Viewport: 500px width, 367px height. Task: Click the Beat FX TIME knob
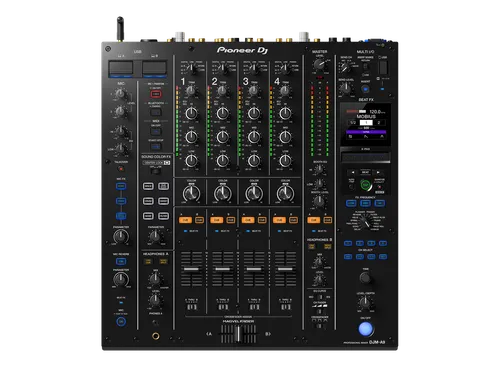(366, 277)
